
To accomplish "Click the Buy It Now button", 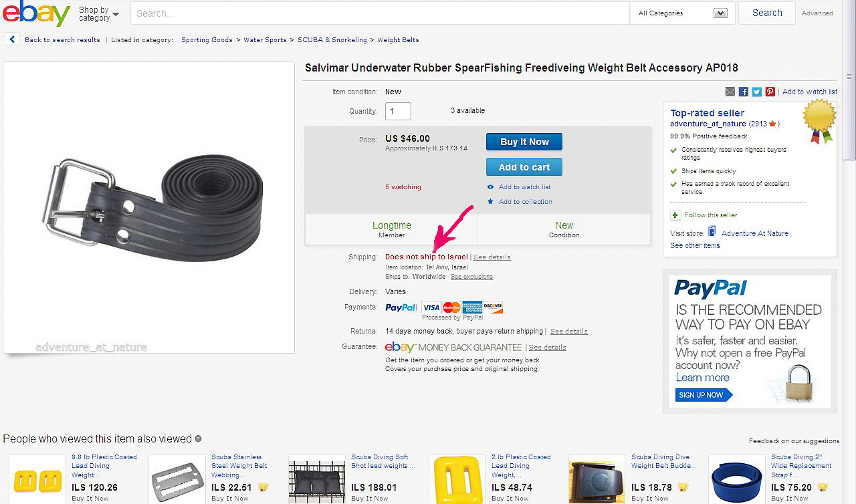I will (524, 142).
